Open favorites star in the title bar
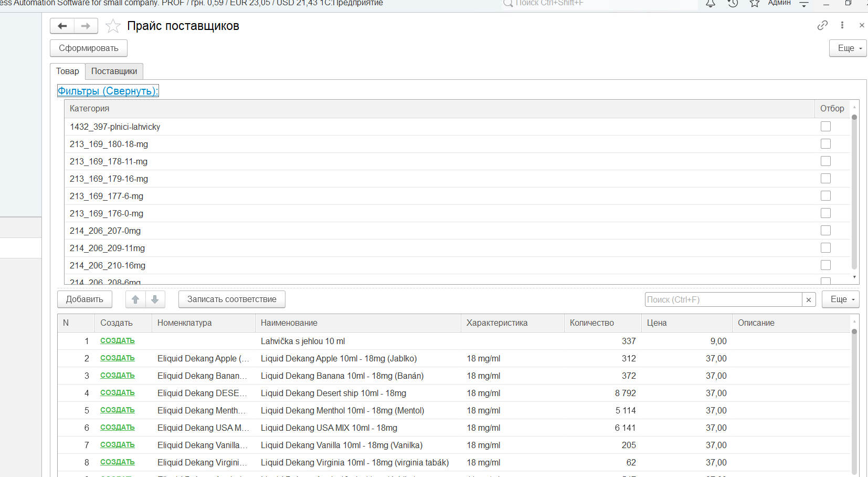The height and width of the screenshot is (477, 868). 755,3
